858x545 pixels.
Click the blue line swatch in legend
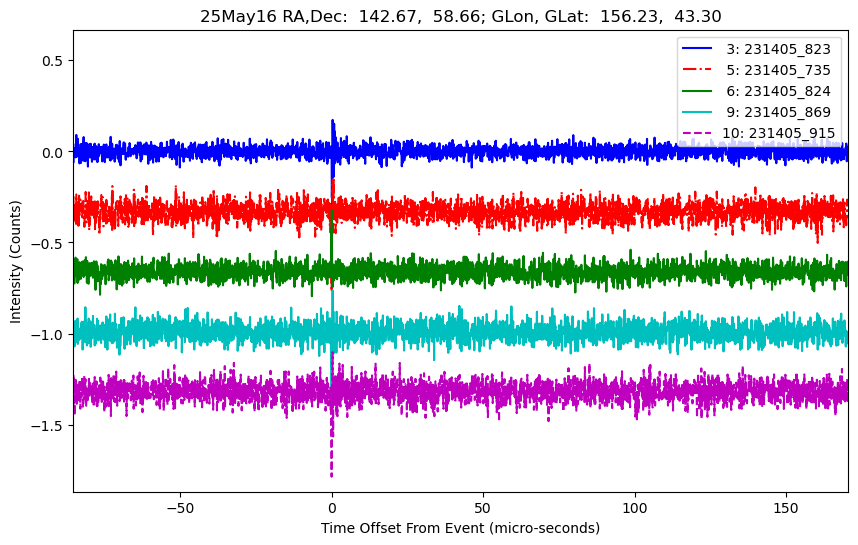(x=700, y=50)
